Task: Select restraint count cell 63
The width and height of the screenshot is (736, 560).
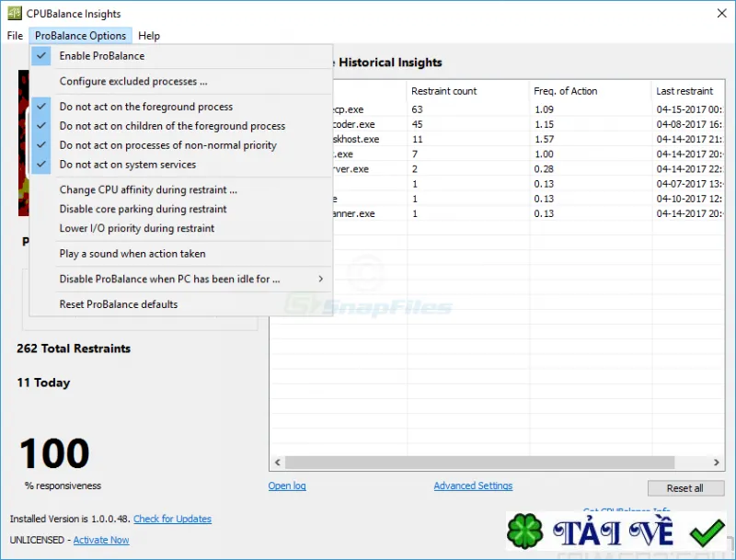Action: pos(417,109)
